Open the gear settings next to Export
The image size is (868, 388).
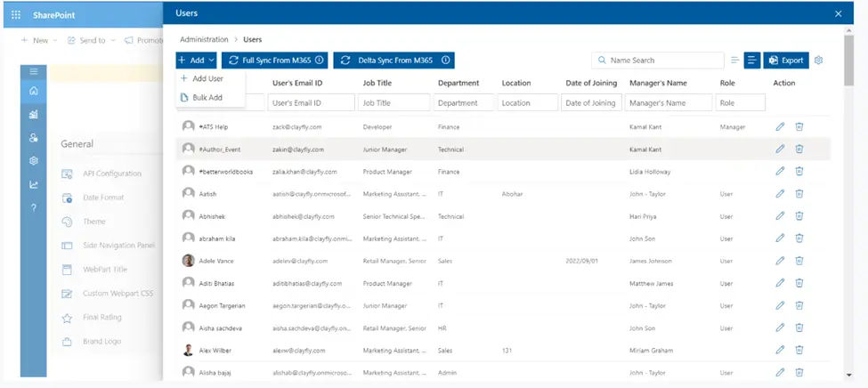(819, 61)
